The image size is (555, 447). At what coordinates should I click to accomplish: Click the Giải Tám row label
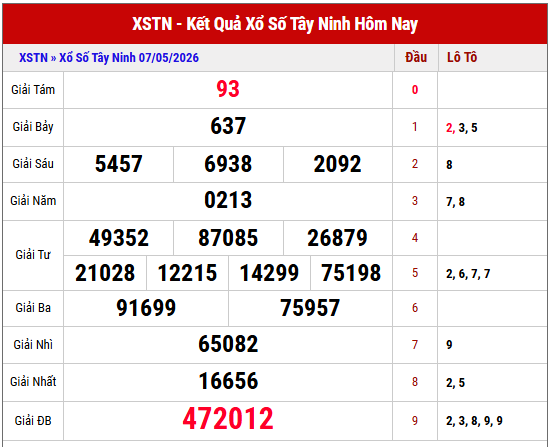point(33,90)
